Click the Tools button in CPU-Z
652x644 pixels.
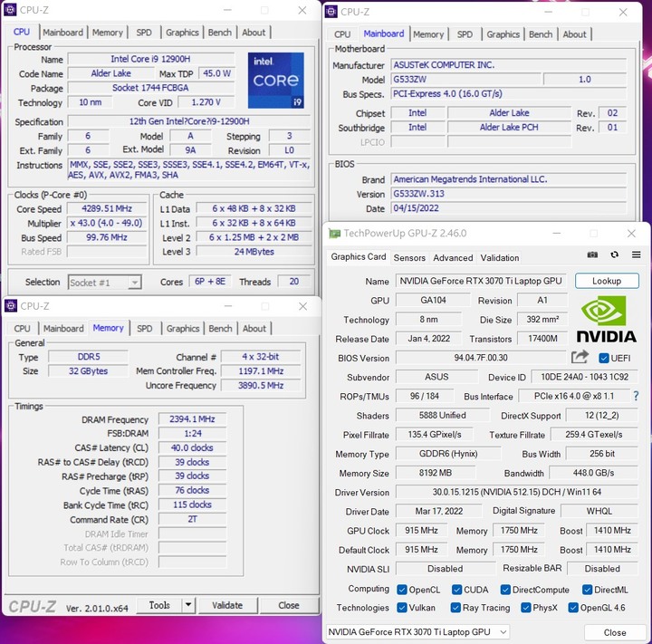point(159,605)
